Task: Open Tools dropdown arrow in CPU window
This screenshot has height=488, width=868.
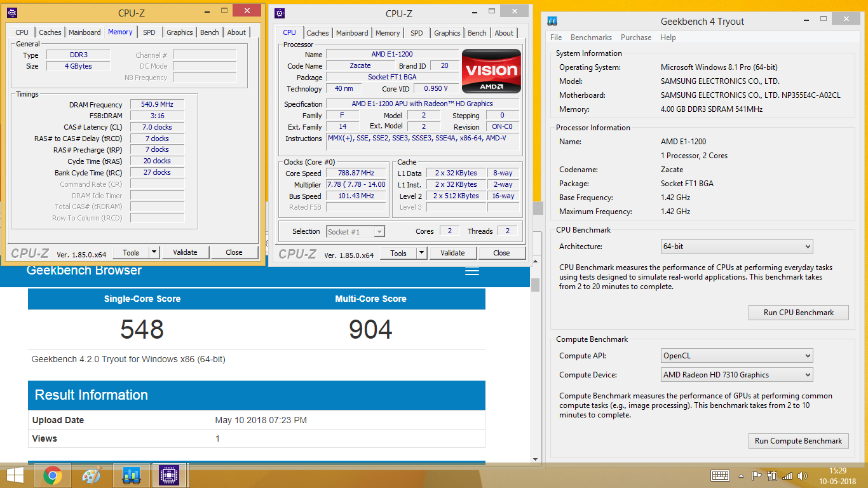Action: tap(421, 253)
